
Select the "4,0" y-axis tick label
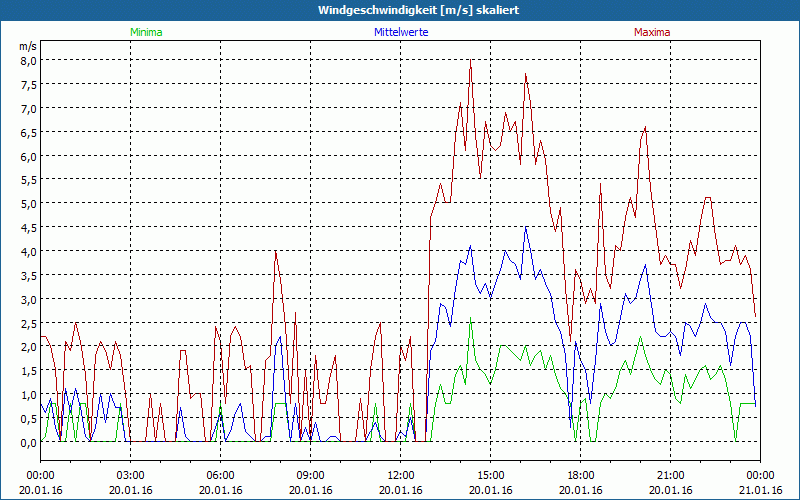tap(29, 251)
